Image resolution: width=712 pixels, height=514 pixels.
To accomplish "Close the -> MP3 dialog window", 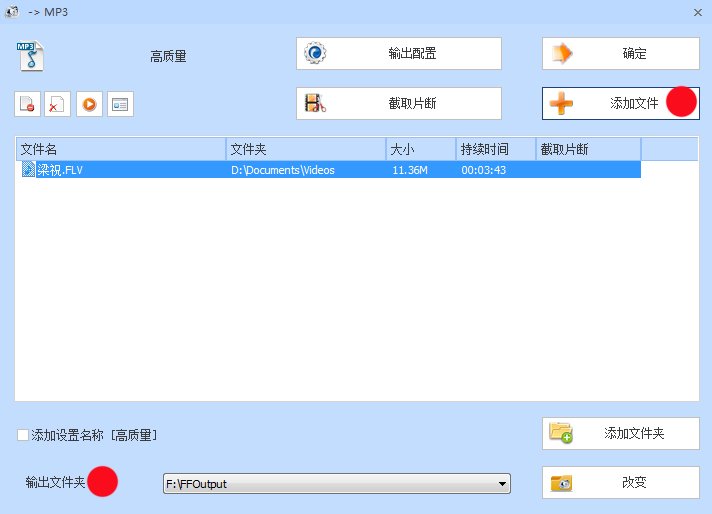I will coord(698,13).
